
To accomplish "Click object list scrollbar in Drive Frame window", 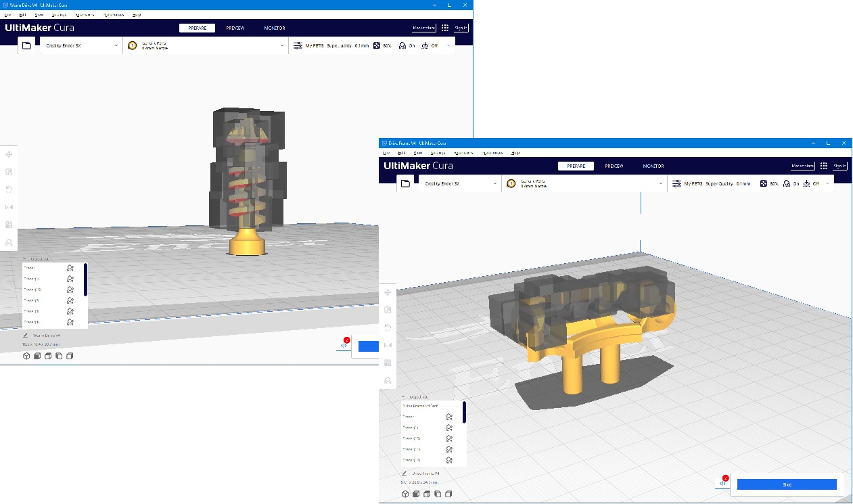I will pyautogui.click(x=464, y=412).
